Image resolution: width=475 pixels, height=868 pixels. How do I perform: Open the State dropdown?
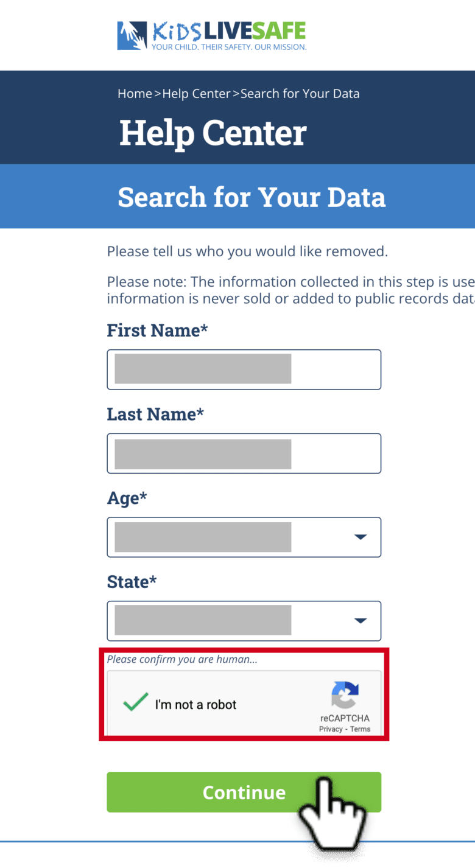point(244,621)
